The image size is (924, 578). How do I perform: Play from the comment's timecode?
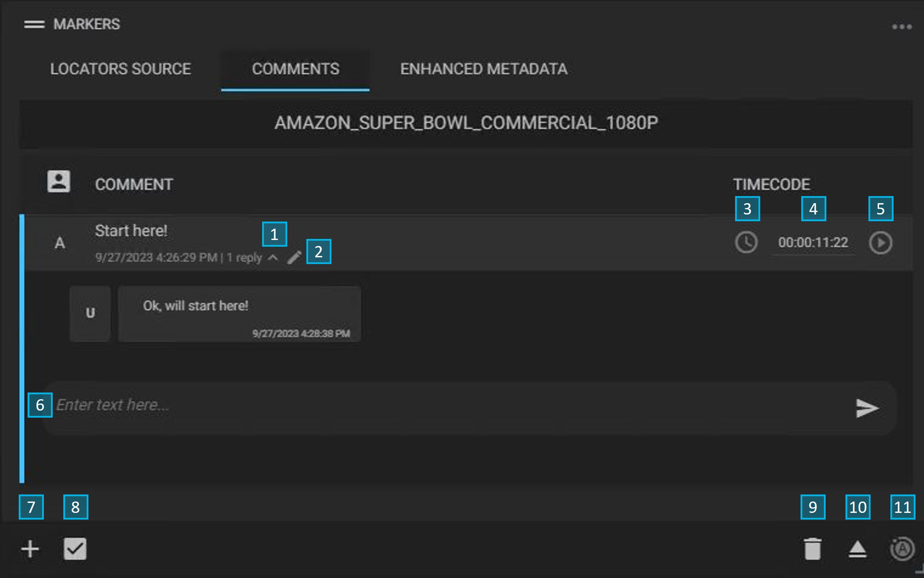point(880,243)
